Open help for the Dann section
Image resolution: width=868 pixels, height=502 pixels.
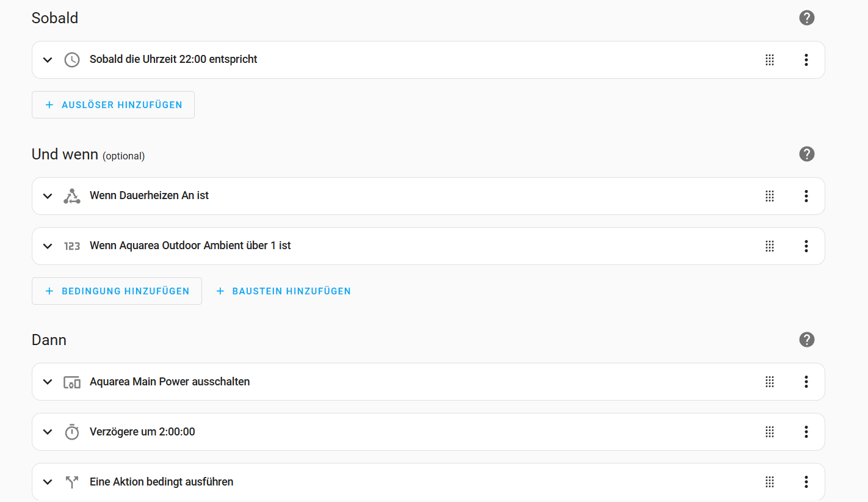click(x=806, y=340)
